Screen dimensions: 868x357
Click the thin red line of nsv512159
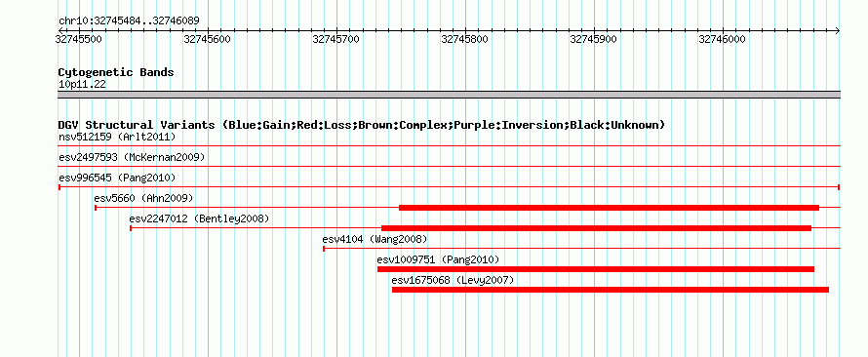[x=449, y=145]
